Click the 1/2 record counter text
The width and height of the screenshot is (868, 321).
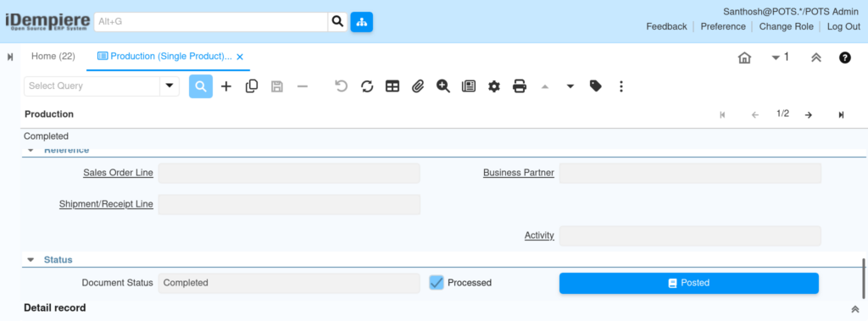coord(782,114)
